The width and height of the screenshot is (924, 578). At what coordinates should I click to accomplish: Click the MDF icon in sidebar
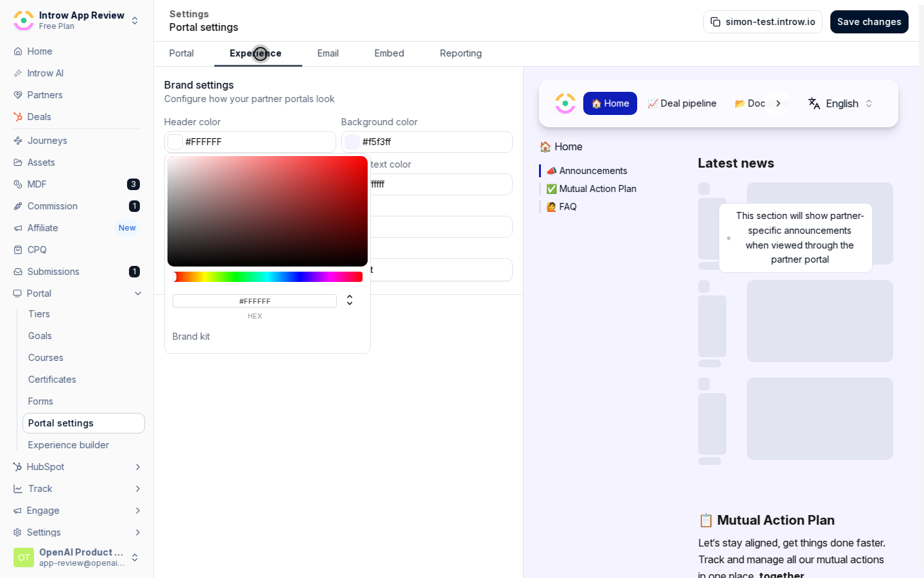click(x=18, y=184)
